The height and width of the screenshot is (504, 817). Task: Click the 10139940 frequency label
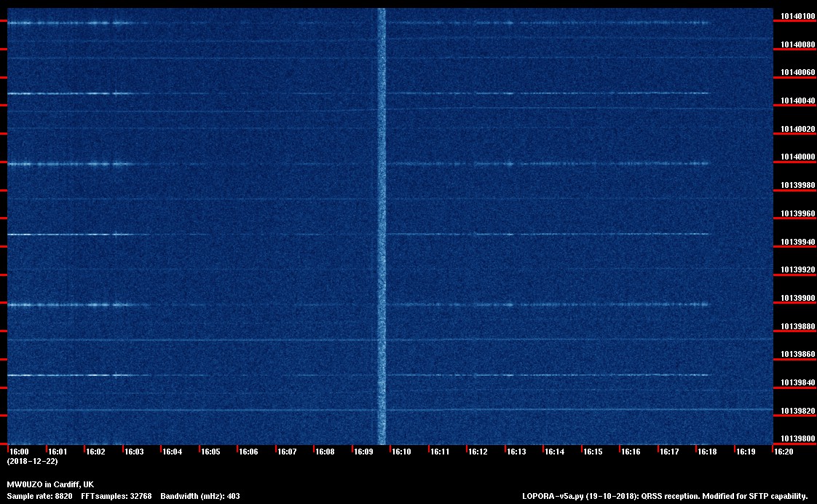(x=797, y=242)
